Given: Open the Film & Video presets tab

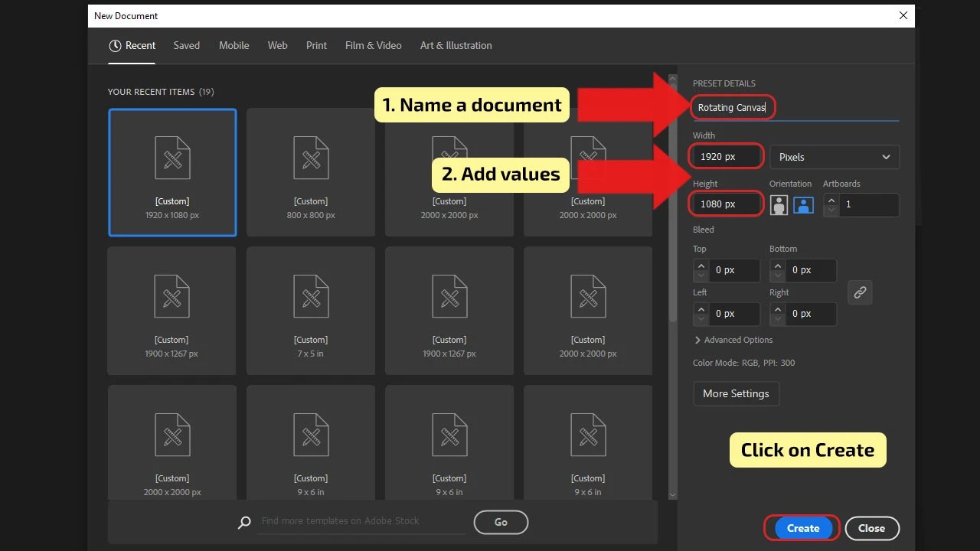Looking at the screenshot, I should click(373, 45).
